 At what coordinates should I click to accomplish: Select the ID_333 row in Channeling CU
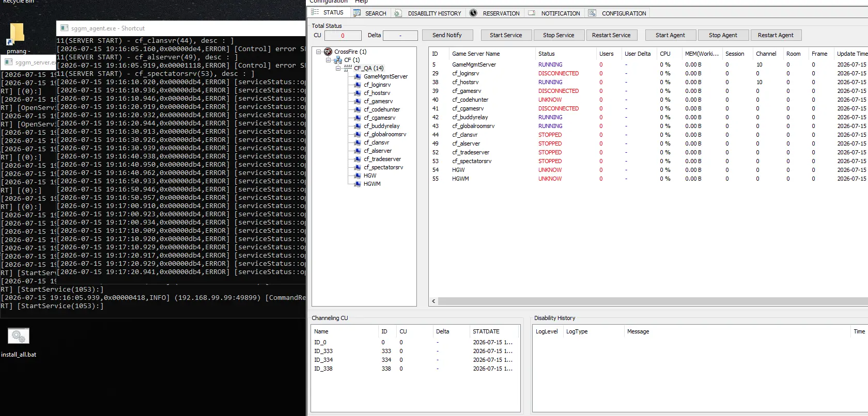click(x=415, y=351)
